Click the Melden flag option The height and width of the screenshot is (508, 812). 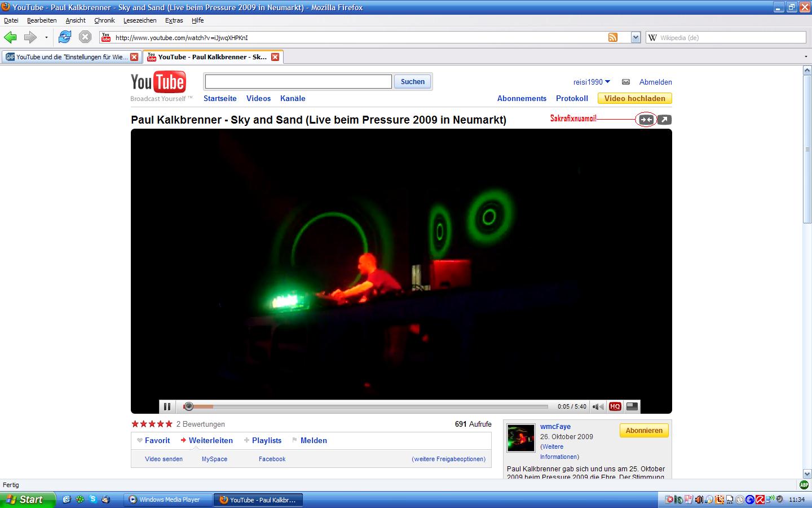coord(309,440)
